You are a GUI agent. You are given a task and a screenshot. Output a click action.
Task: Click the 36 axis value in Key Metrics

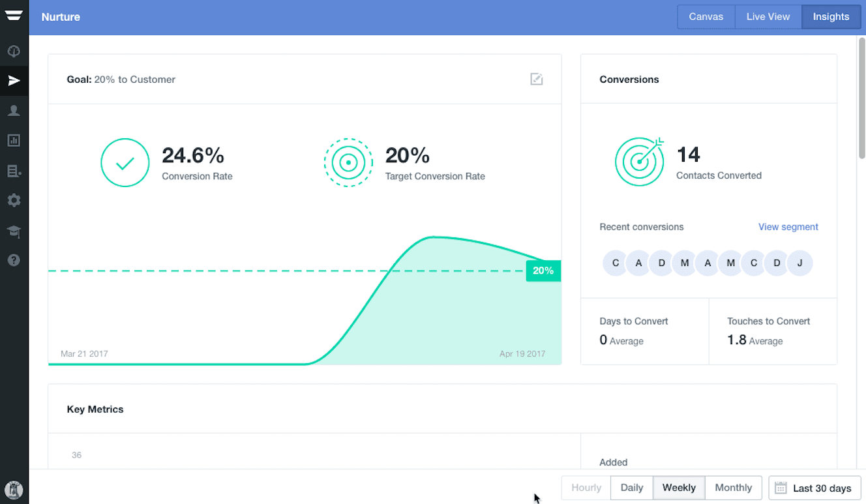click(x=76, y=455)
